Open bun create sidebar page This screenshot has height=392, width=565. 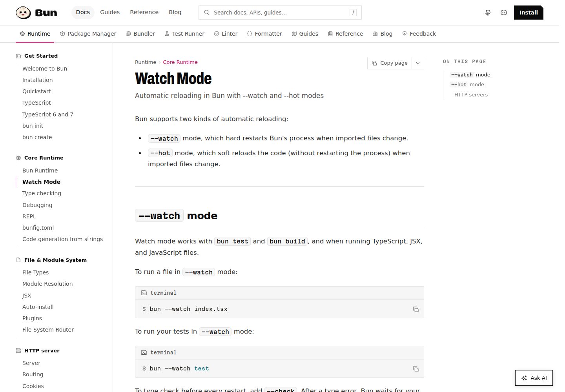(x=37, y=137)
